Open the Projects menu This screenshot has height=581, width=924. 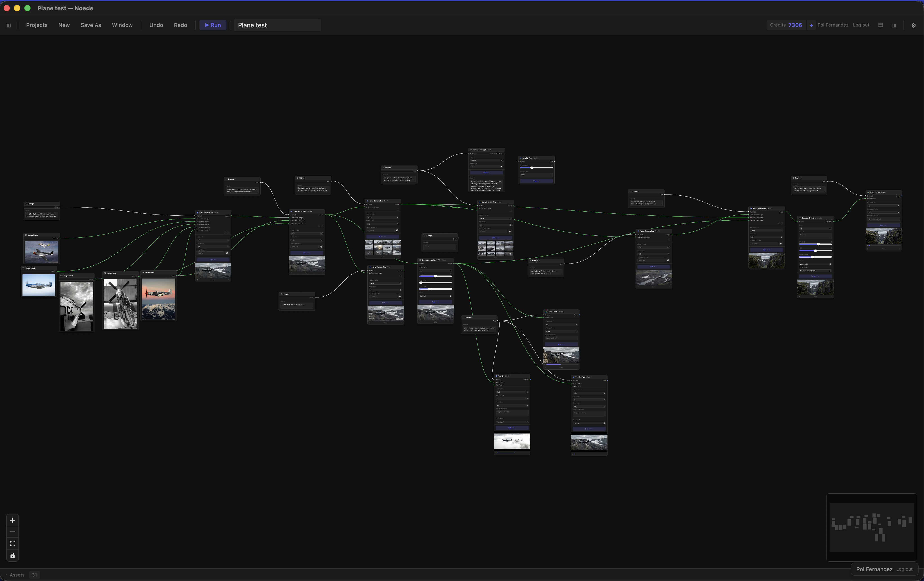(x=36, y=25)
